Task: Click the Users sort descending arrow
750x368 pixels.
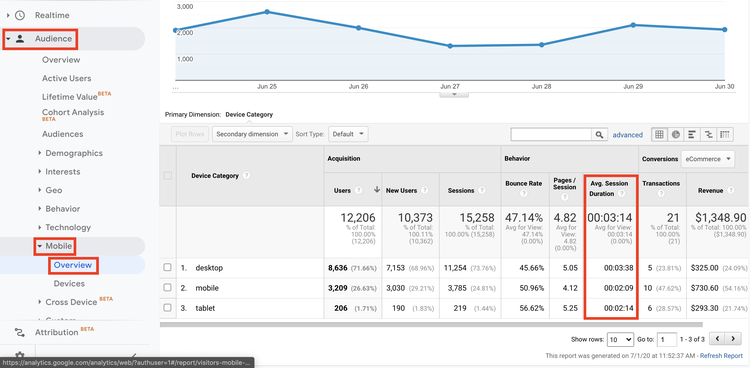Action: click(377, 190)
